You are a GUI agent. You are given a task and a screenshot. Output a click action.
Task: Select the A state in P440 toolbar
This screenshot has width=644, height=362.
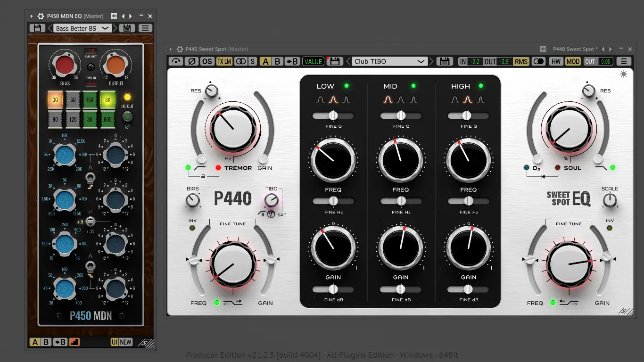[x=265, y=61]
